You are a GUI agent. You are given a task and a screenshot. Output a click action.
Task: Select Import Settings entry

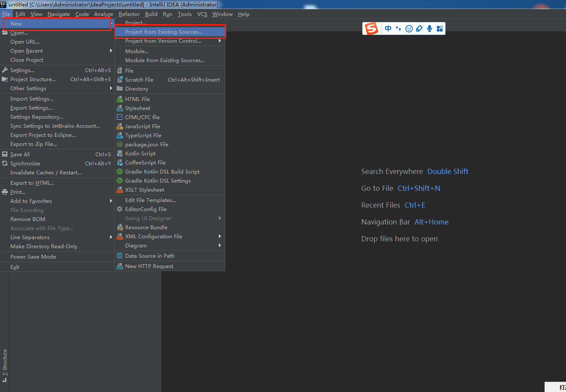pyautogui.click(x=57, y=99)
